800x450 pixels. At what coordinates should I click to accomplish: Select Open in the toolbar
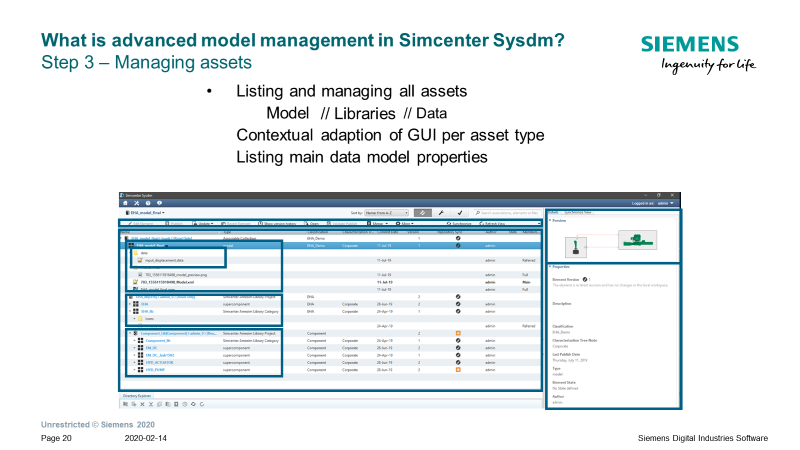pyautogui.click(x=312, y=223)
